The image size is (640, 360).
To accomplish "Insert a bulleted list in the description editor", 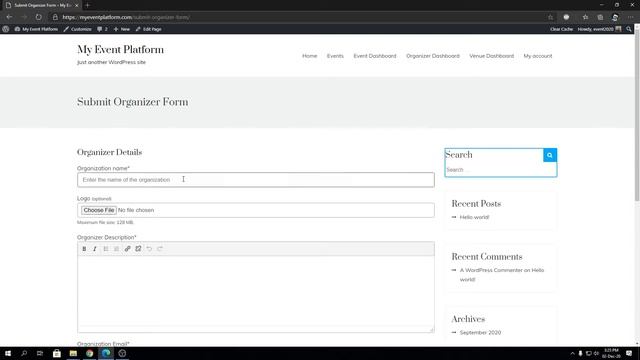I will tap(106, 249).
